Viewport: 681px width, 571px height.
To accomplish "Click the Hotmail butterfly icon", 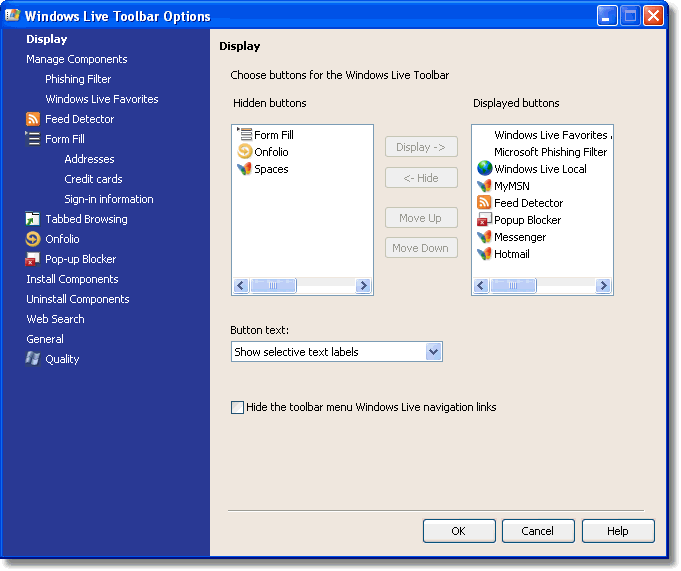I will pos(484,254).
